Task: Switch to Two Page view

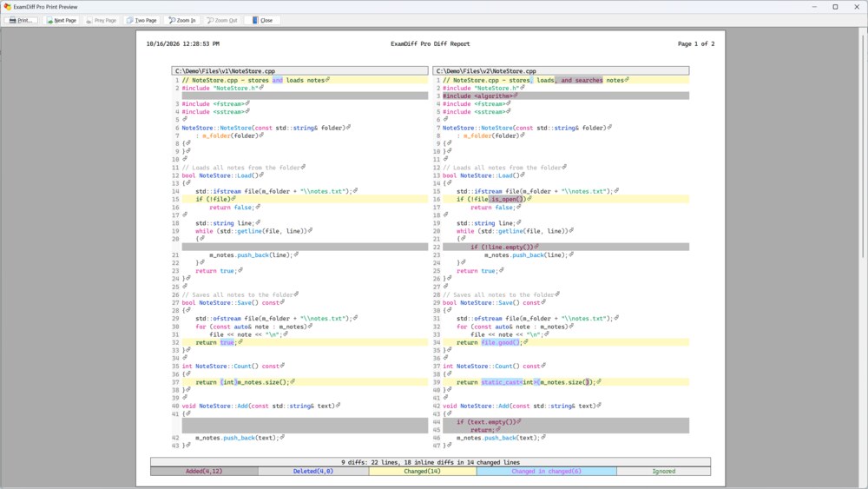Action: point(141,20)
